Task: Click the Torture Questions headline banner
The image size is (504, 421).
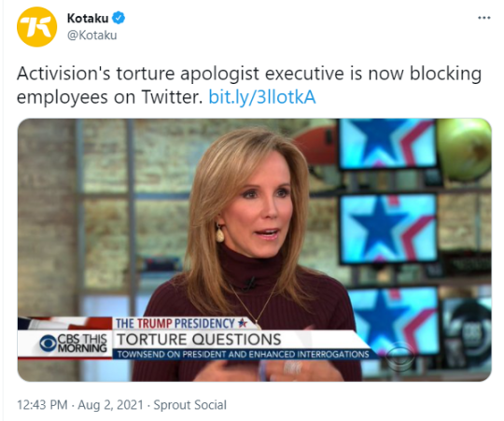Action: pyautogui.click(x=199, y=340)
